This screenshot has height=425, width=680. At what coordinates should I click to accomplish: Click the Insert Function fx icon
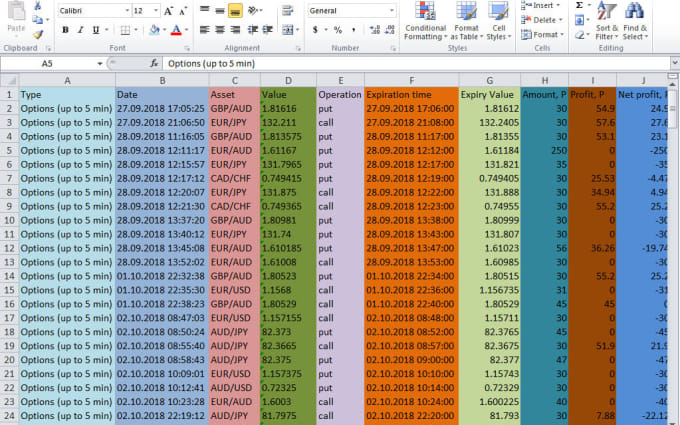(154, 64)
